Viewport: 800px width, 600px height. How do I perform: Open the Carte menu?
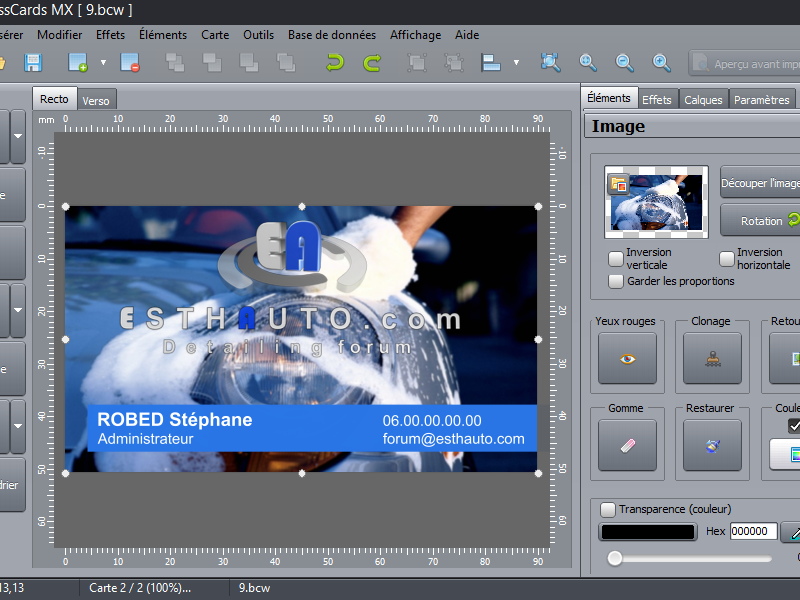[215, 35]
